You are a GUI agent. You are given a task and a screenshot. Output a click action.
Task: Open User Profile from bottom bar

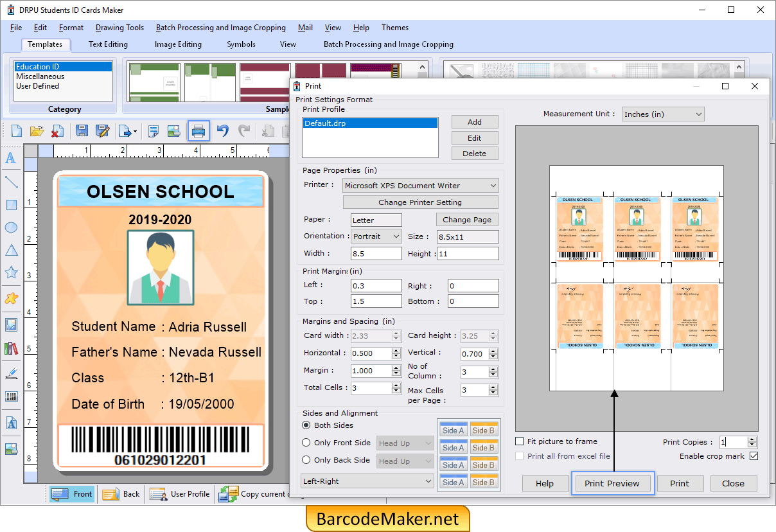(180, 494)
